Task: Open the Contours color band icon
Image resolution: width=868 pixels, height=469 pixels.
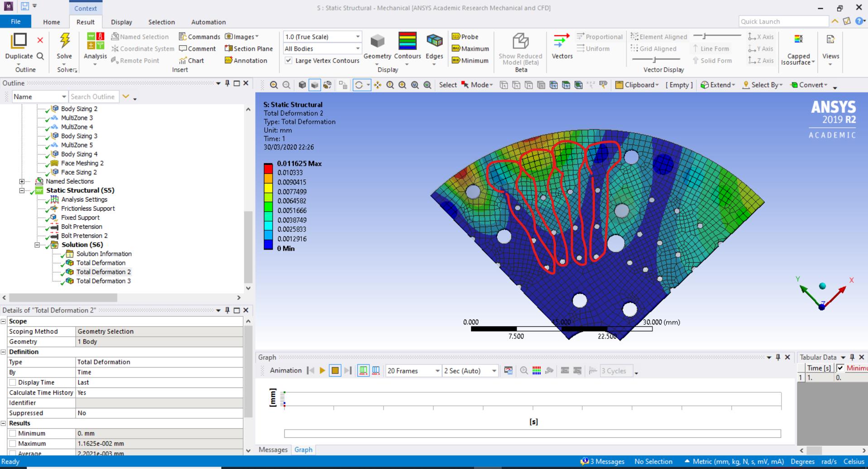Action: tap(407, 41)
